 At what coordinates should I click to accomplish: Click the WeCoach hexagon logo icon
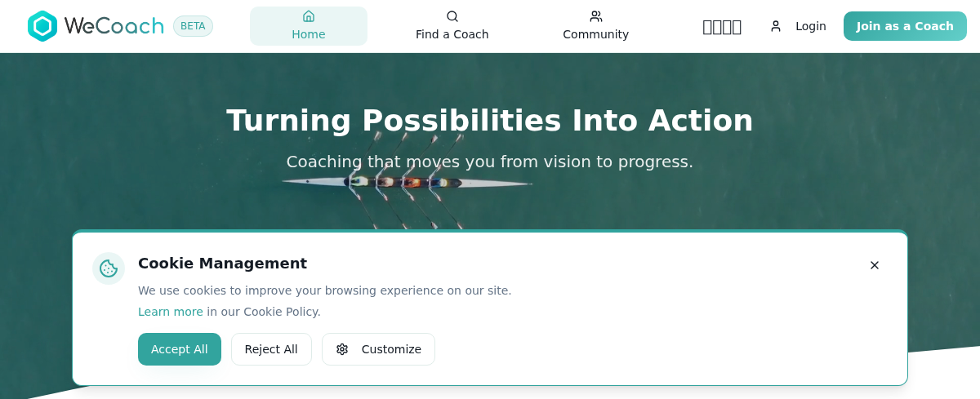42,26
